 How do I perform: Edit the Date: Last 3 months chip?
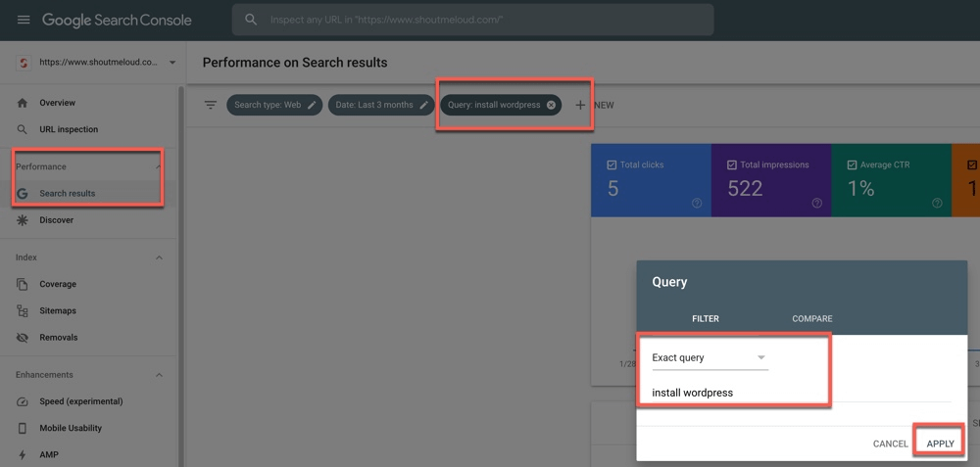tap(381, 105)
